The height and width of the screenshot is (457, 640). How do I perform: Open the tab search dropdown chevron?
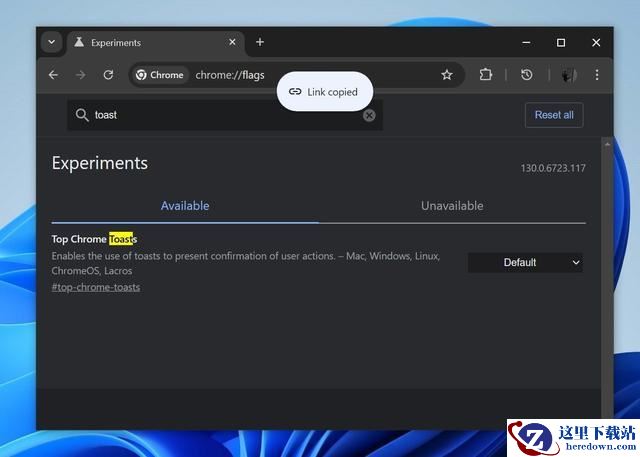(51, 42)
